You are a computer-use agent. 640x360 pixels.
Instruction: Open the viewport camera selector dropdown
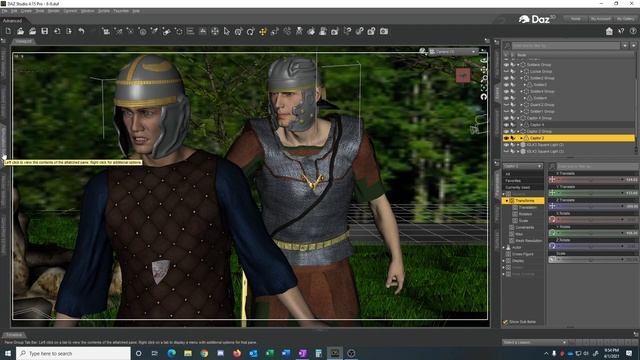(454, 51)
